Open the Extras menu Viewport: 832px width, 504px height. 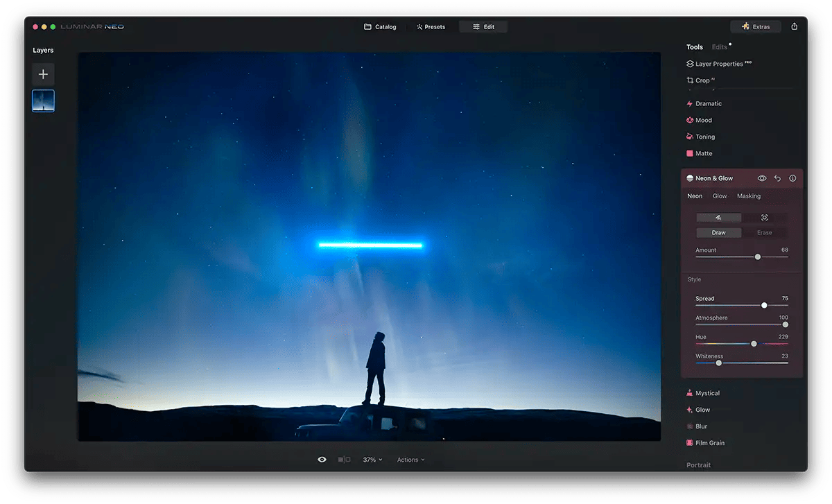[x=756, y=26]
